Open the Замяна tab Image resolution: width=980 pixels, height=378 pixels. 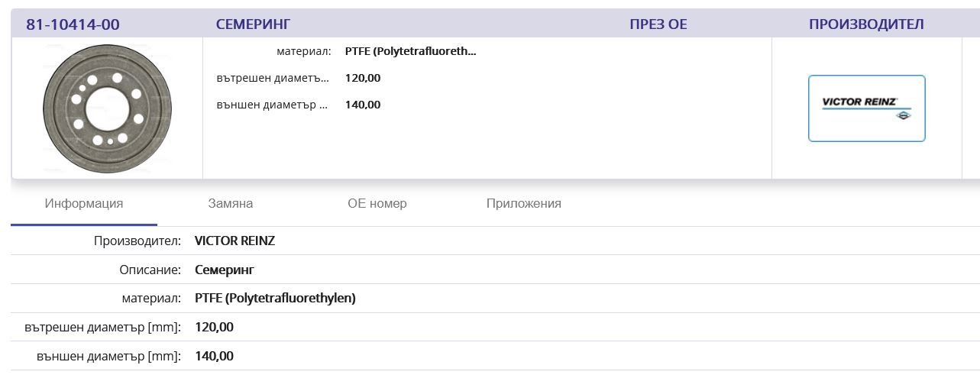(x=231, y=204)
